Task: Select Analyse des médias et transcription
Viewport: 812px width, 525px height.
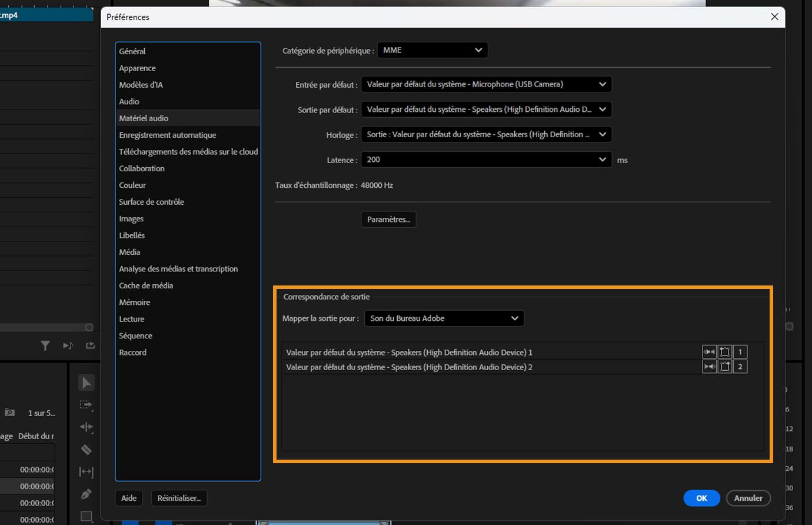Action: 188,268
